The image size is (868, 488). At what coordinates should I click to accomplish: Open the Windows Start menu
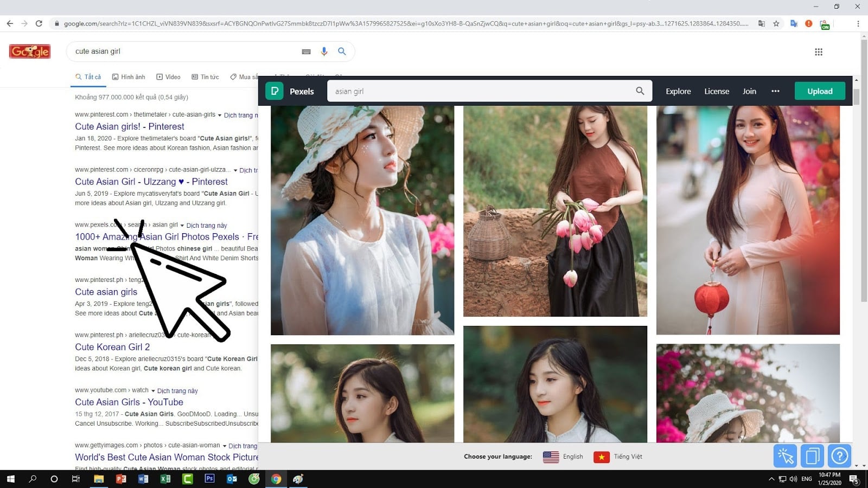10,479
